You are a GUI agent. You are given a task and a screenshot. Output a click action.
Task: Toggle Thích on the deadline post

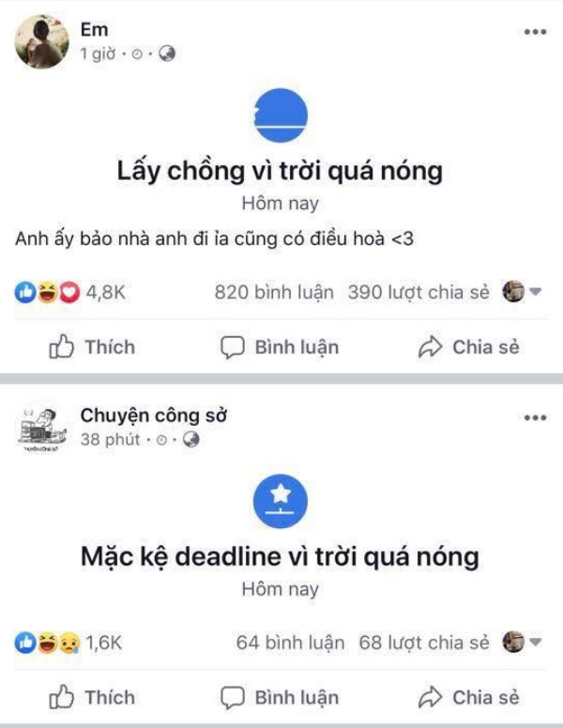(92, 697)
